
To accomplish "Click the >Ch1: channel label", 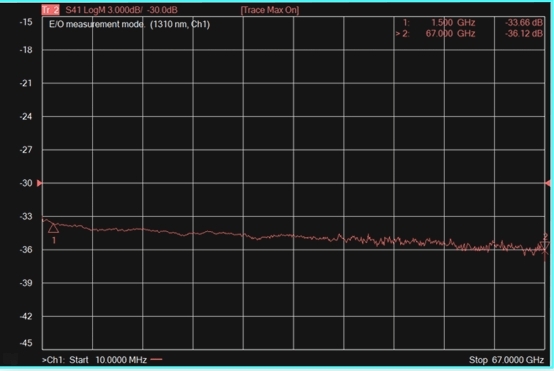I will tap(53, 360).
